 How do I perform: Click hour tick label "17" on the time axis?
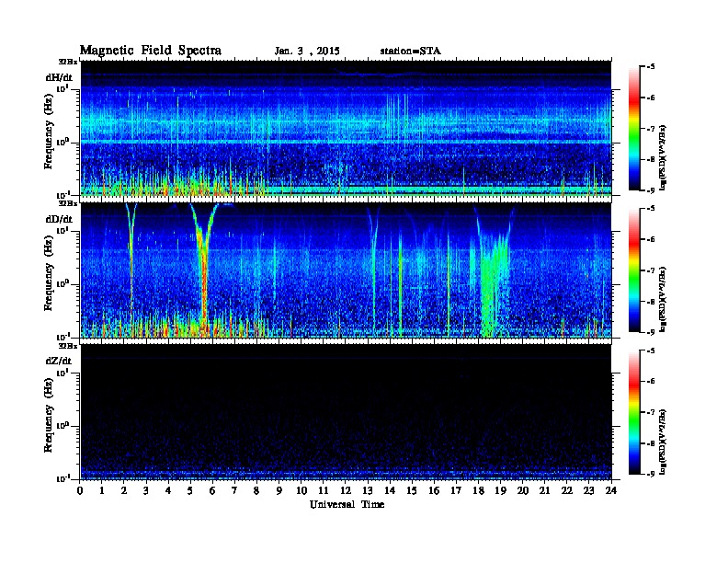(456, 490)
